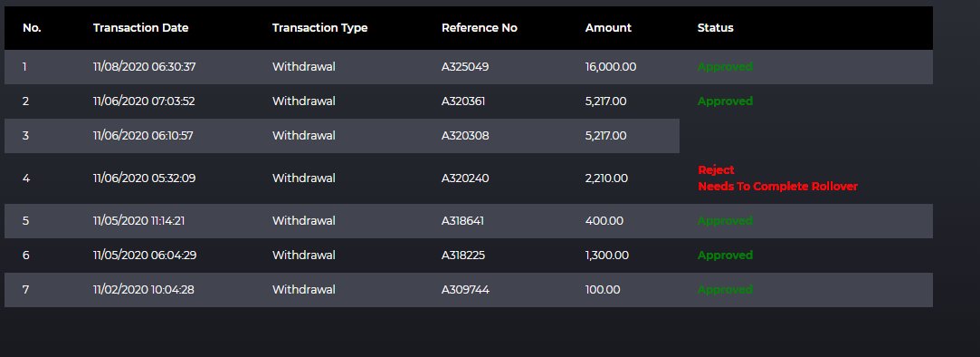
Task: Click row number 6 of A318225
Action: tap(25, 256)
